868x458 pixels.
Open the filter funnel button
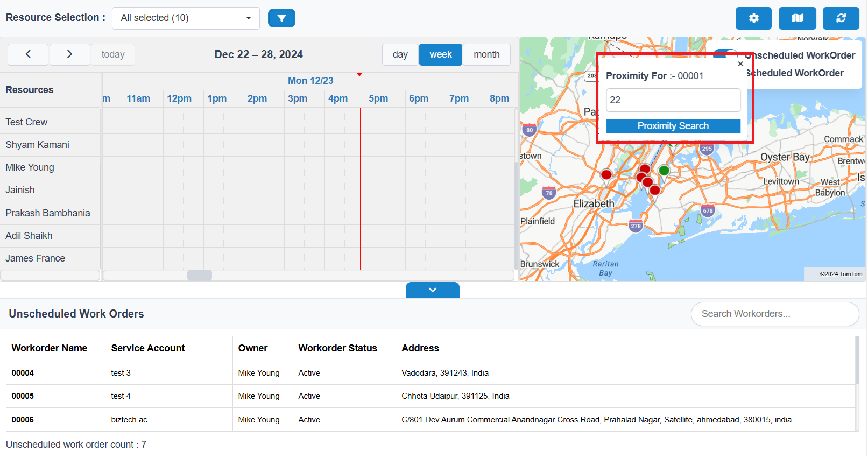(x=281, y=18)
